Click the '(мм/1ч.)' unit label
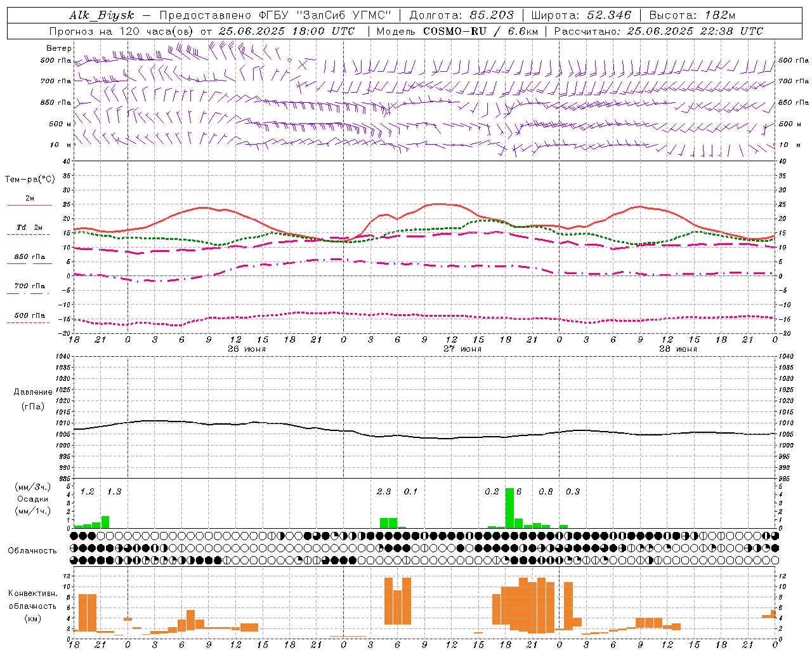The image size is (812, 650). [x=33, y=511]
